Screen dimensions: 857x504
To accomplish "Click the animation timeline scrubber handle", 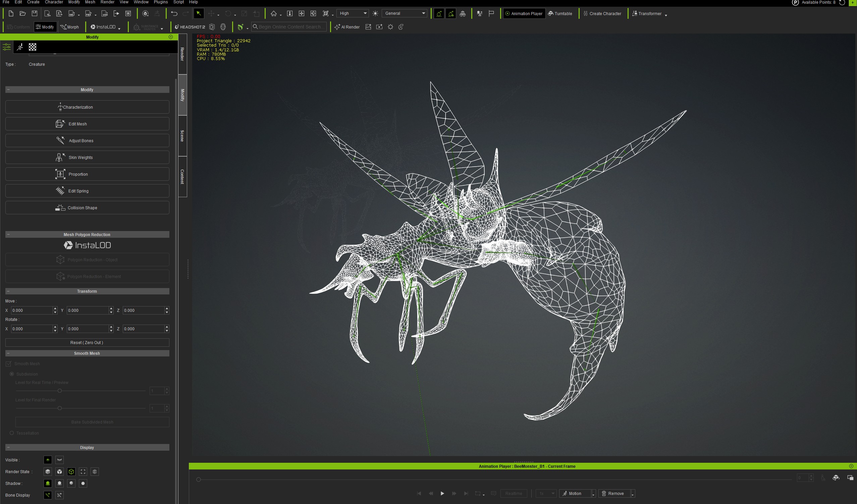I will point(199,480).
